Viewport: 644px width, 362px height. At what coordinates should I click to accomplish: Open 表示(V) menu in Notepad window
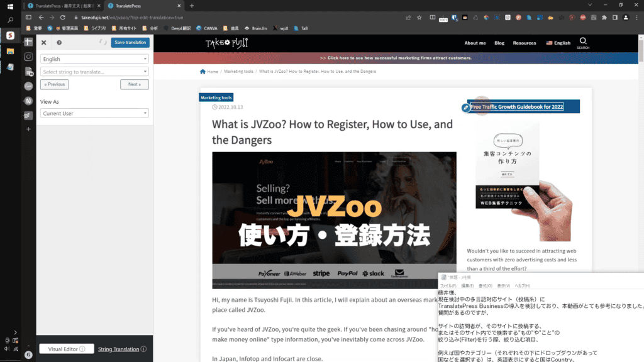coord(504,286)
